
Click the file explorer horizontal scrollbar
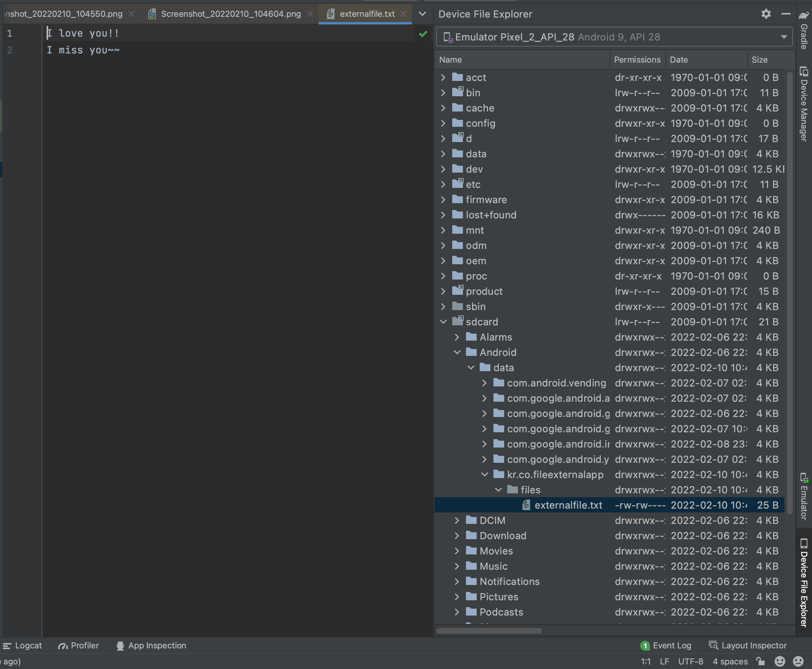click(489, 631)
